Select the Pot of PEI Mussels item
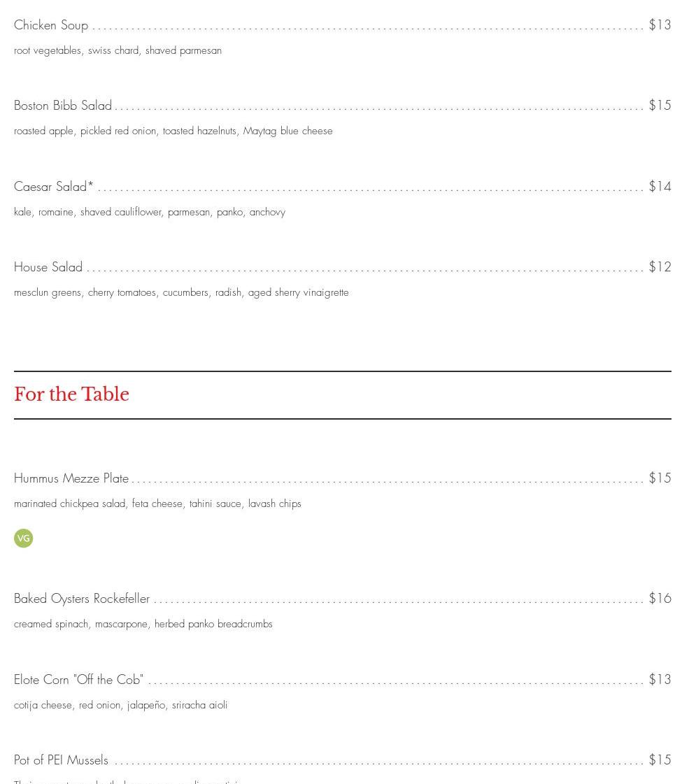The width and height of the screenshot is (682, 784). pyautogui.click(x=61, y=760)
